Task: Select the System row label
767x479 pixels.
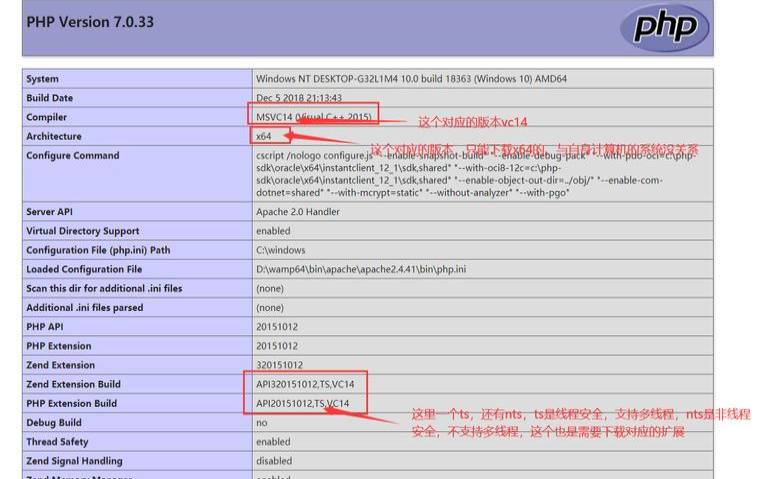Action: point(42,79)
